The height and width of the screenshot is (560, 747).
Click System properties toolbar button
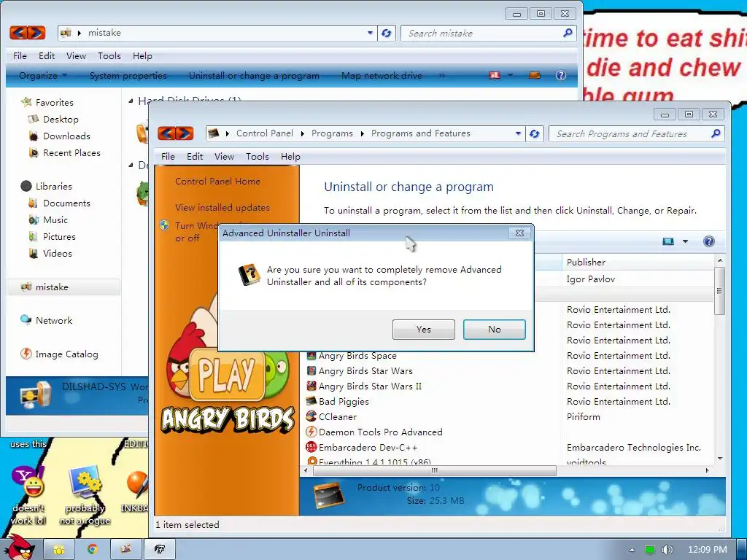128,76
